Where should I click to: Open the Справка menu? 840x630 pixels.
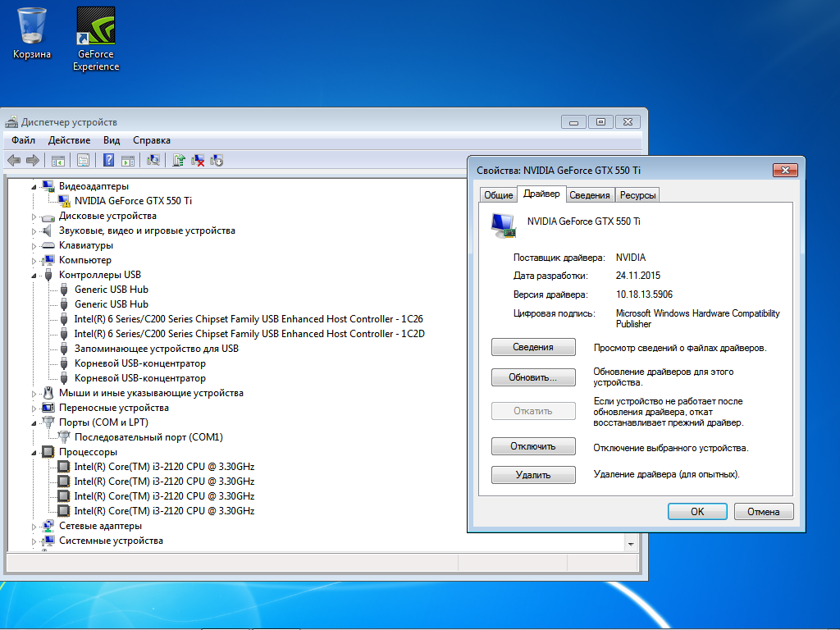point(152,140)
